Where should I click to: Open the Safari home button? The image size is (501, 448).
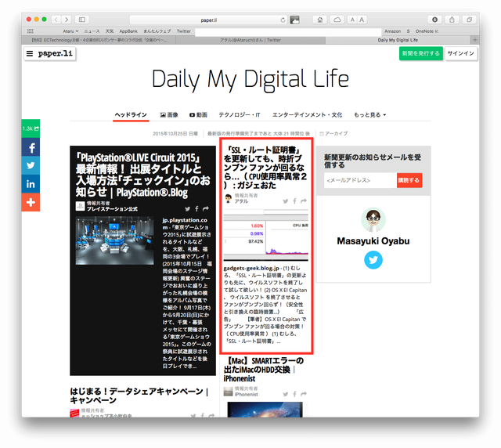coord(320,20)
